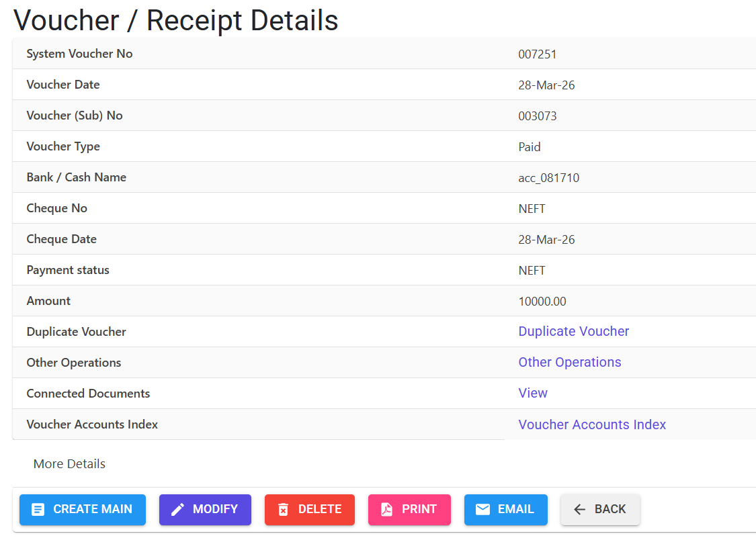Viewport: 756px width, 540px height.
Task: Click Voucher Date value 28-Mar-26
Action: pos(546,85)
